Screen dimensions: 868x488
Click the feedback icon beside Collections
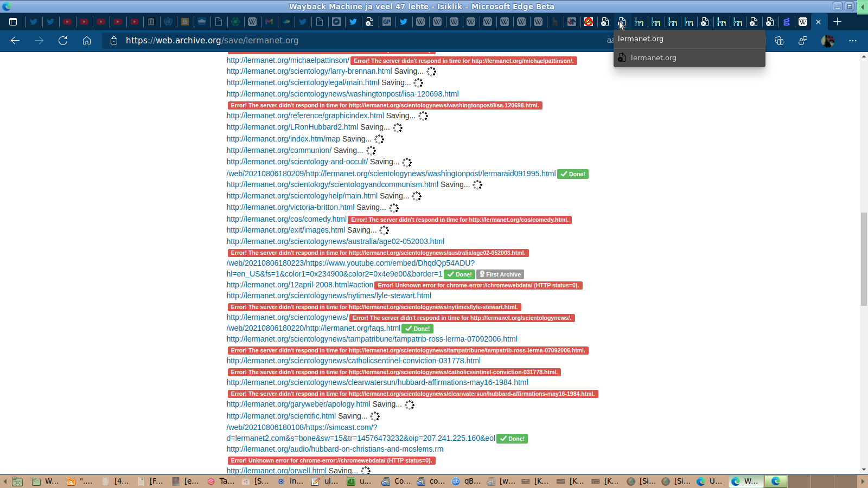click(x=803, y=41)
